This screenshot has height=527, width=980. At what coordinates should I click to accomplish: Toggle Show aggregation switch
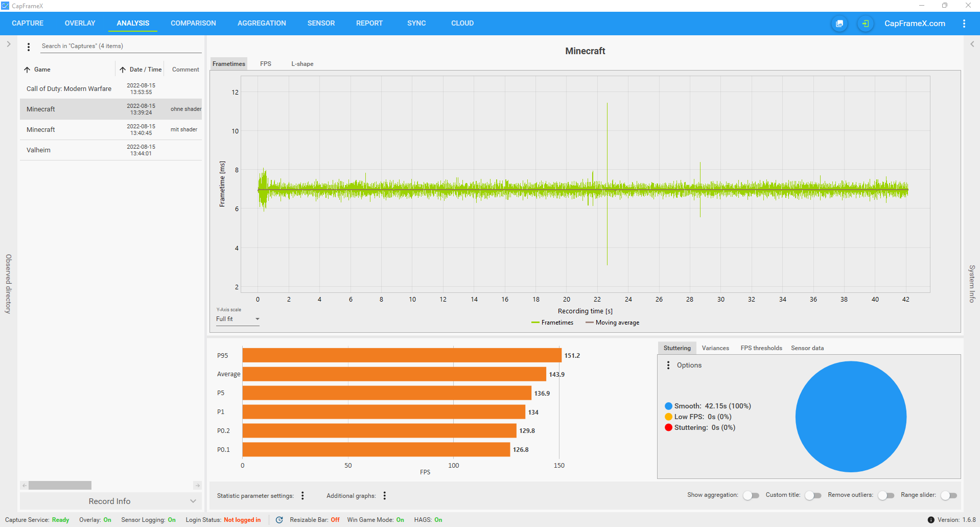(x=751, y=495)
